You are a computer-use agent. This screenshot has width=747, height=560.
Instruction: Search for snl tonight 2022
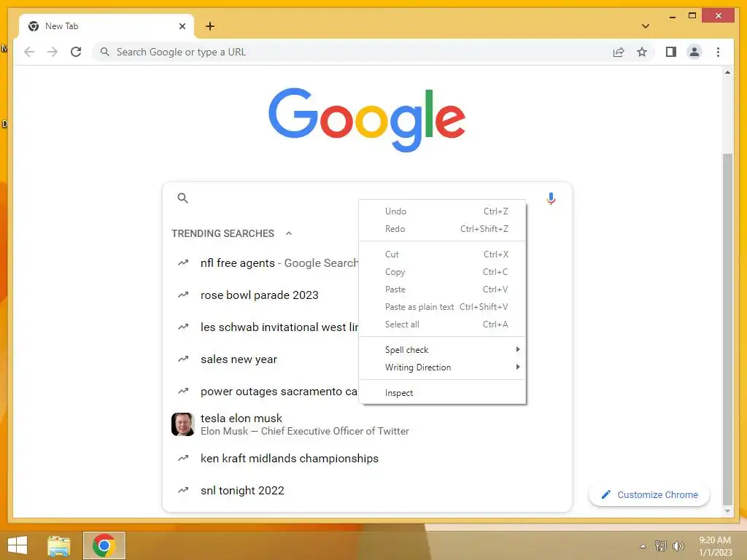pos(242,491)
